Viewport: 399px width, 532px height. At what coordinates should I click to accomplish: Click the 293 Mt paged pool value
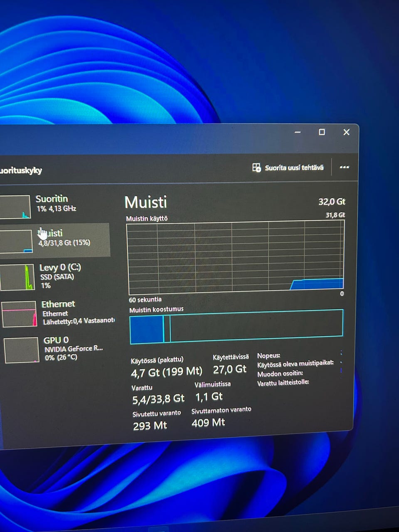(150, 426)
